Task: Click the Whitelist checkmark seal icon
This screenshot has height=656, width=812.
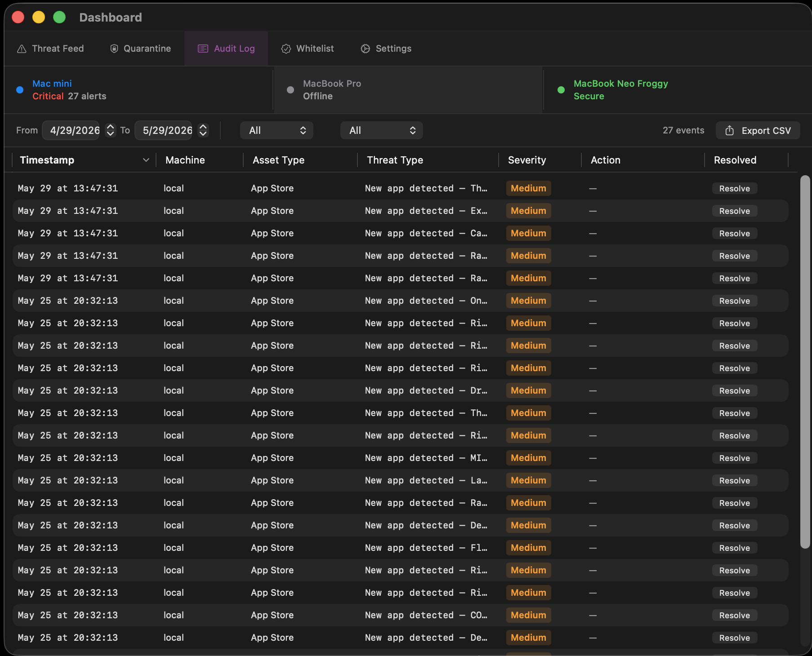Action: pyautogui.click(x=286, y=49)
